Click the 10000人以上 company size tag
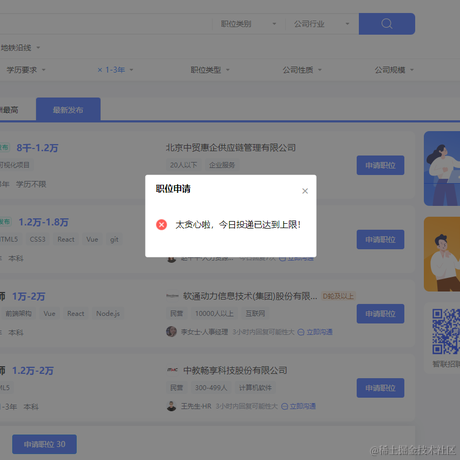The image size is (460, 460). tap(214, 314)
